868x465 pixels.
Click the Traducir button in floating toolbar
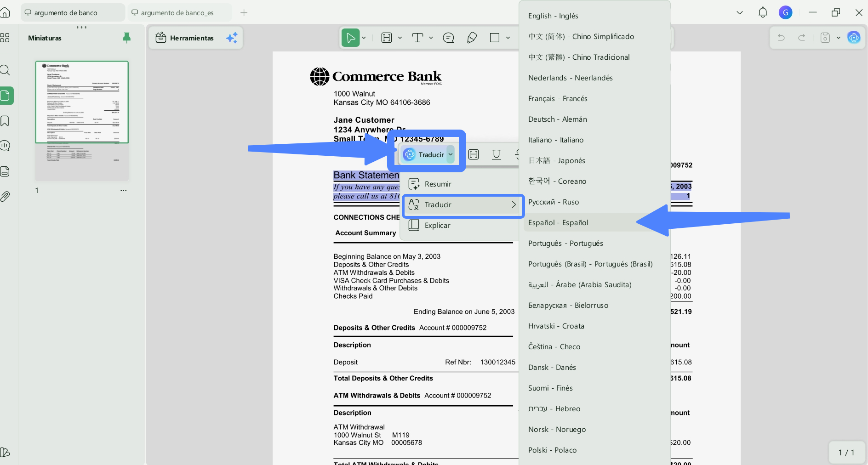[x=424, y=154]
